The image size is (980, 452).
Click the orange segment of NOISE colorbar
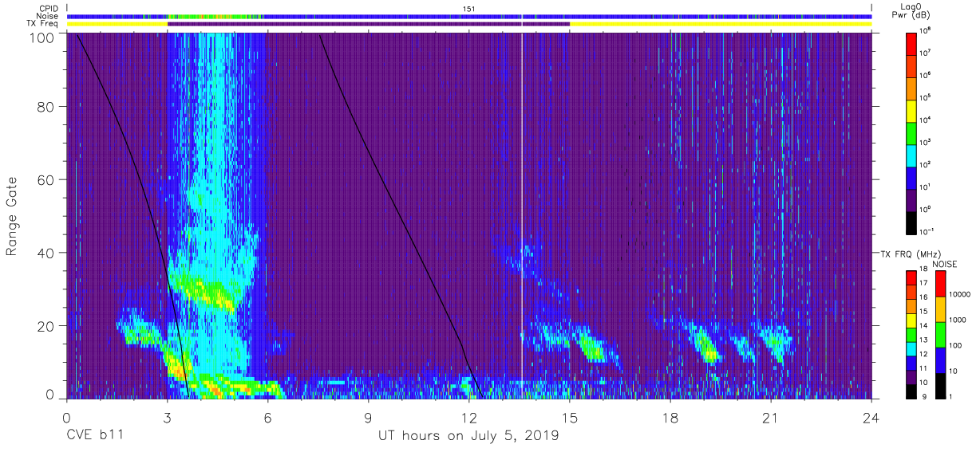940,309
